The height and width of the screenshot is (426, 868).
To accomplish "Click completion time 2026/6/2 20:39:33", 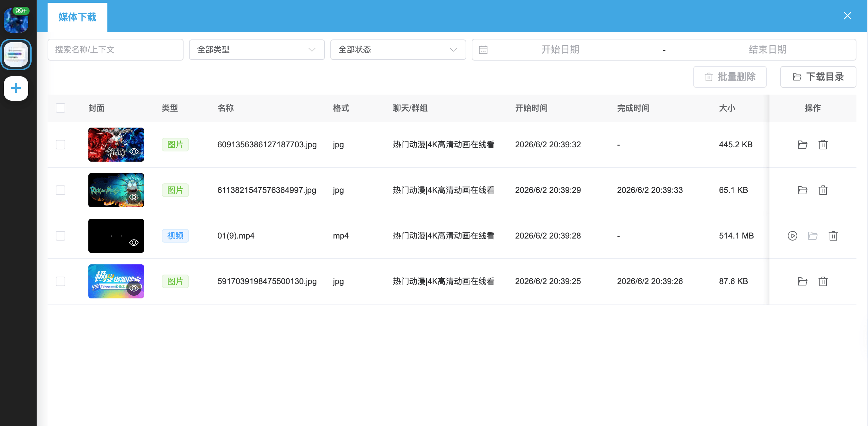I will 650,190.
